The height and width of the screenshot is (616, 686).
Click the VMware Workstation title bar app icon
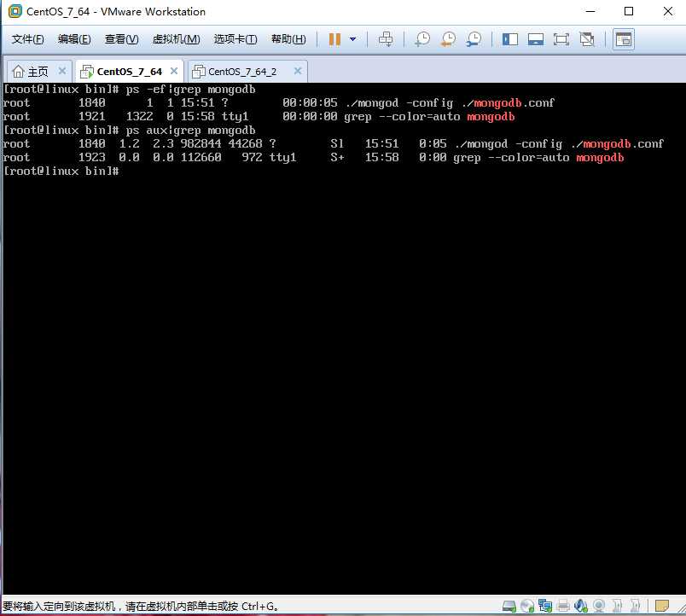(15, 11)
